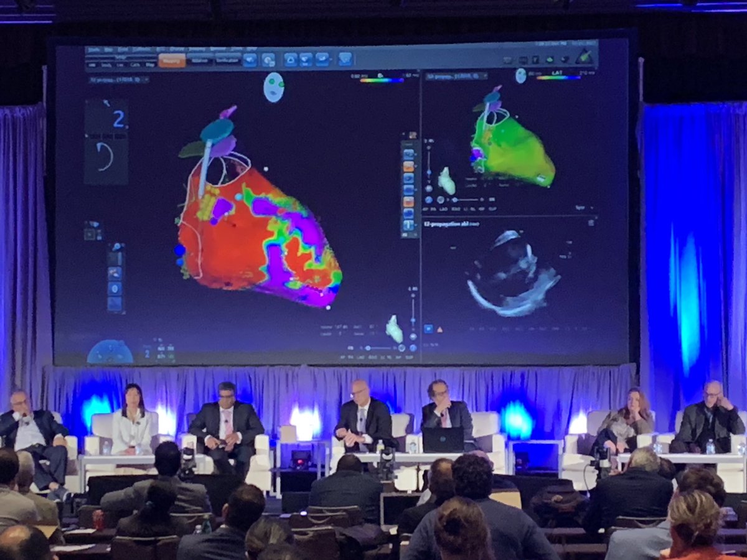Click second blue toolbar icon after Verification
Image resolution: width=747 pixels, height=560 pixels.
pos(268,60)
